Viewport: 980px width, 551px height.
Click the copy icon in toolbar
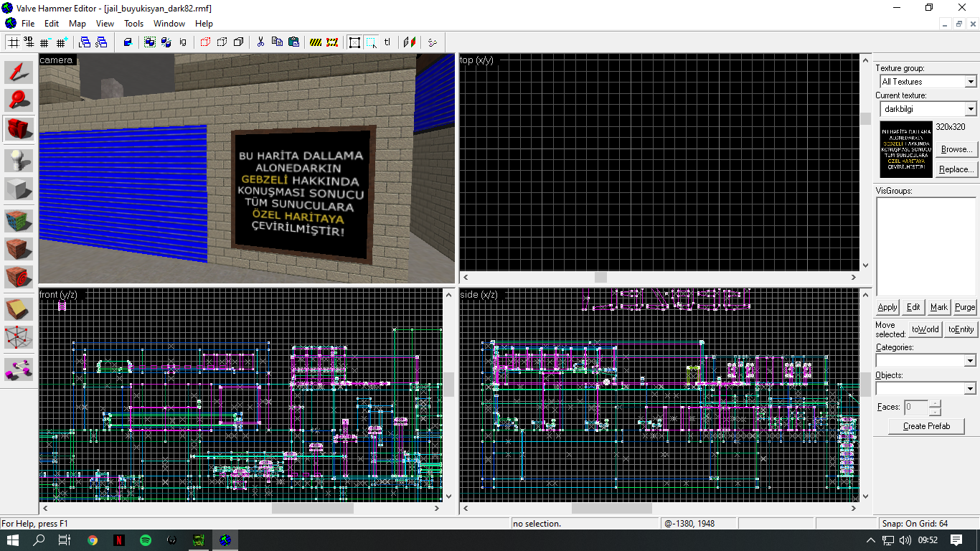click(277, 42)
